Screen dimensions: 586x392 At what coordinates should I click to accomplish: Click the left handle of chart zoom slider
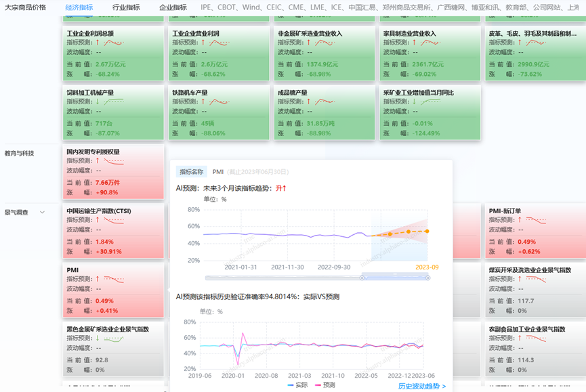click(362, 277)
